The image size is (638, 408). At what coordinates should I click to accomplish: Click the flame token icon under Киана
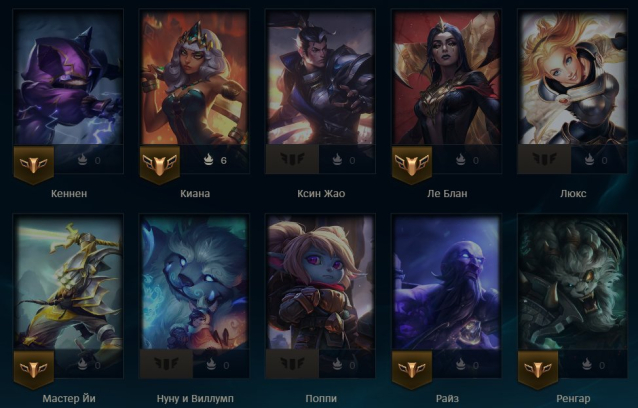pos(208,159)
